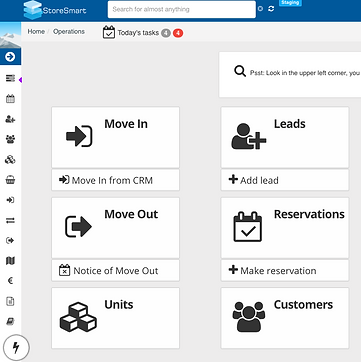Open the dashboard list icon in sidebar
The image size is (361, 362).
pos(10,78)
